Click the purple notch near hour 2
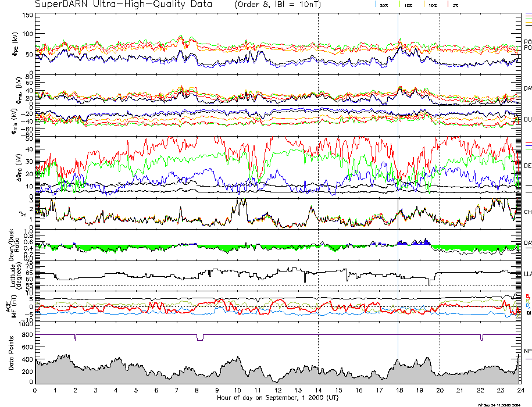532x407 pixels. tap(76, 338)
